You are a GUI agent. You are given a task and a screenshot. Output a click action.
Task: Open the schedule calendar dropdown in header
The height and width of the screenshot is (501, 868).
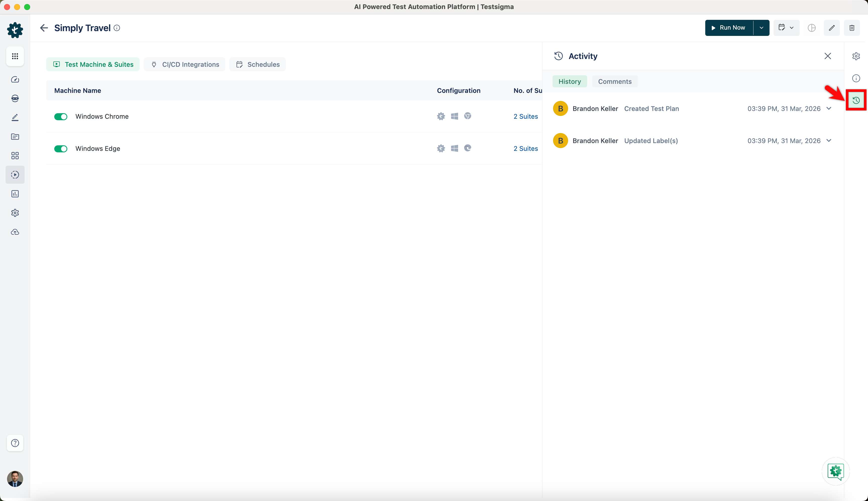(786, 28)
